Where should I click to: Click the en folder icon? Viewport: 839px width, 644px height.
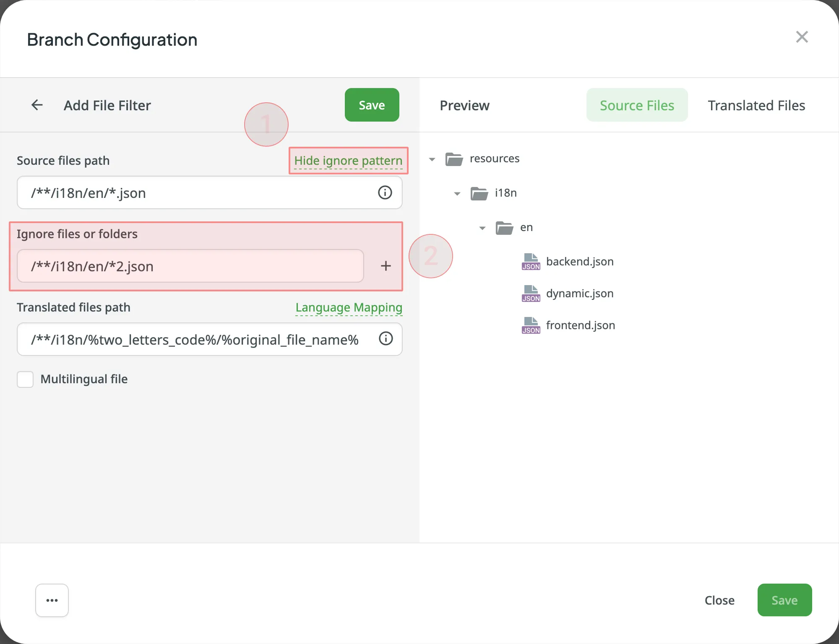tap(504, 228)
